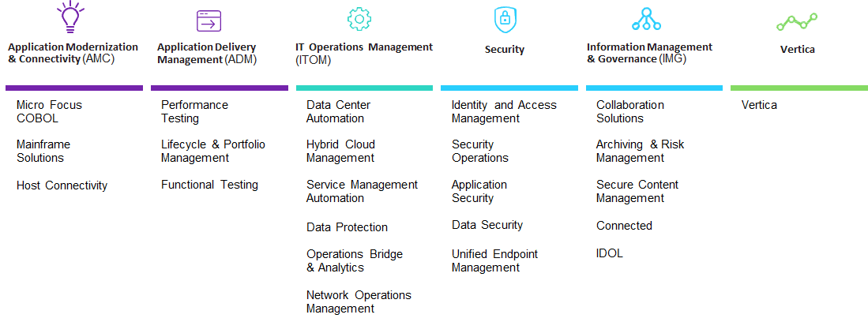Click the lightbulb icon above Application Modernization
Screen dimensions: 868x322
pos(70,17)
